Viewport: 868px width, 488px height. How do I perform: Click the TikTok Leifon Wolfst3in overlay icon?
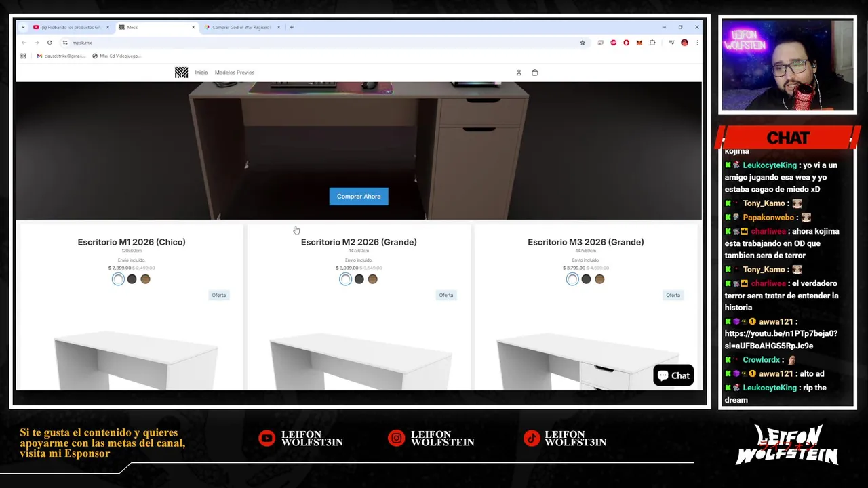(532, 439)
